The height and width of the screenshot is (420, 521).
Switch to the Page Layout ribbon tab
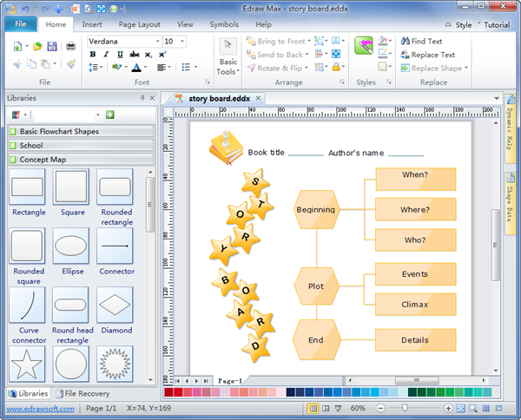tap(139, 24)
